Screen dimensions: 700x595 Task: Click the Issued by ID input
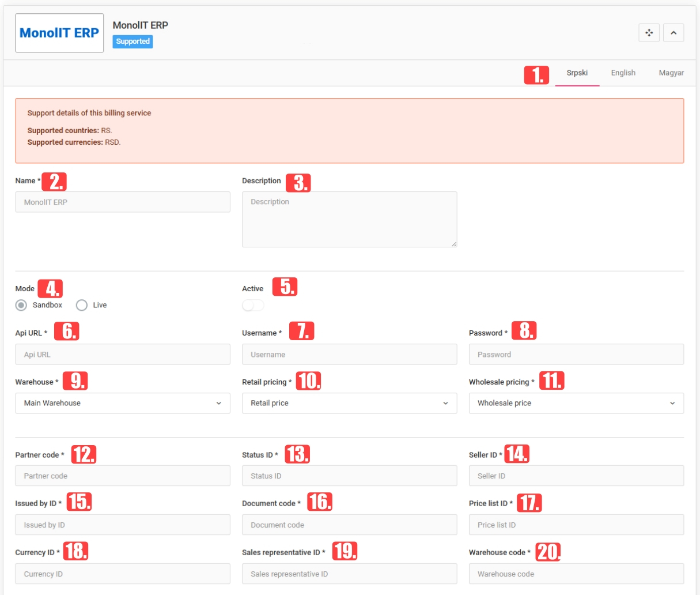[123, 525]
